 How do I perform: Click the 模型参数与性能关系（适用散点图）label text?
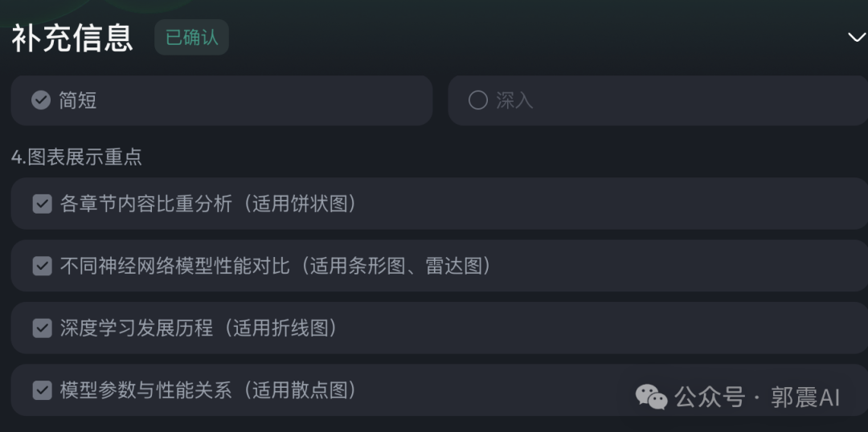click(208, 390)
